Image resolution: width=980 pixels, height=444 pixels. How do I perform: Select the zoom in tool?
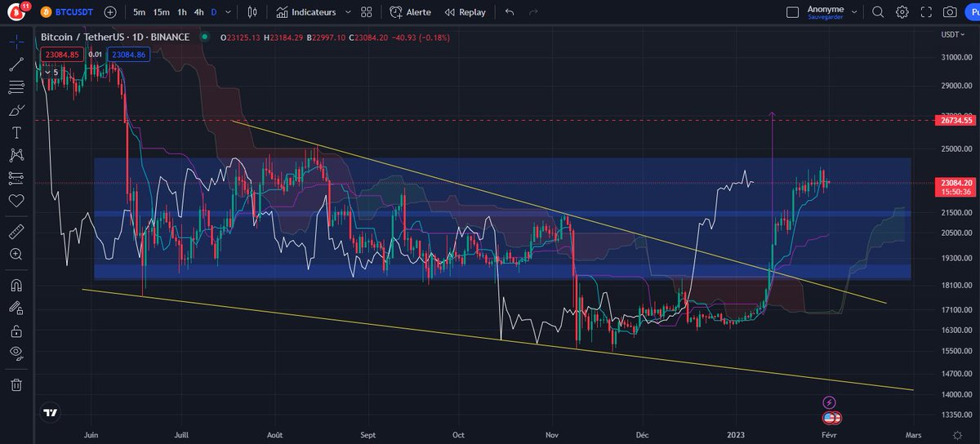(16, 255)
